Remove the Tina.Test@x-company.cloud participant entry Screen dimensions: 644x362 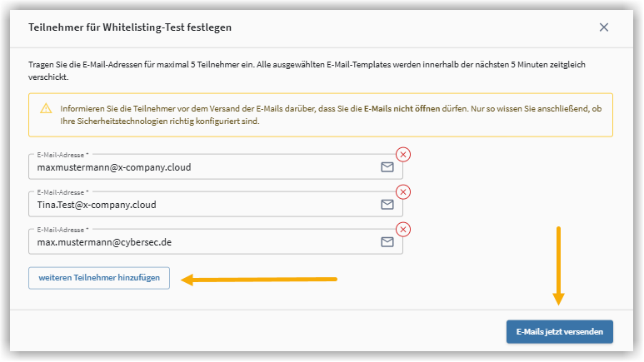tap(403, 192)
